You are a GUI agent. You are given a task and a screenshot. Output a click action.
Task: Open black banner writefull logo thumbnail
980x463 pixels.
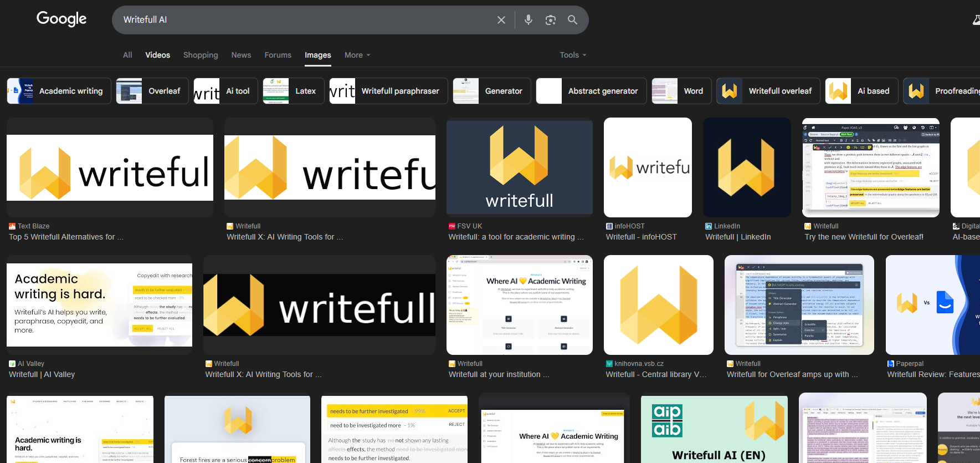(x=319, y=305)
